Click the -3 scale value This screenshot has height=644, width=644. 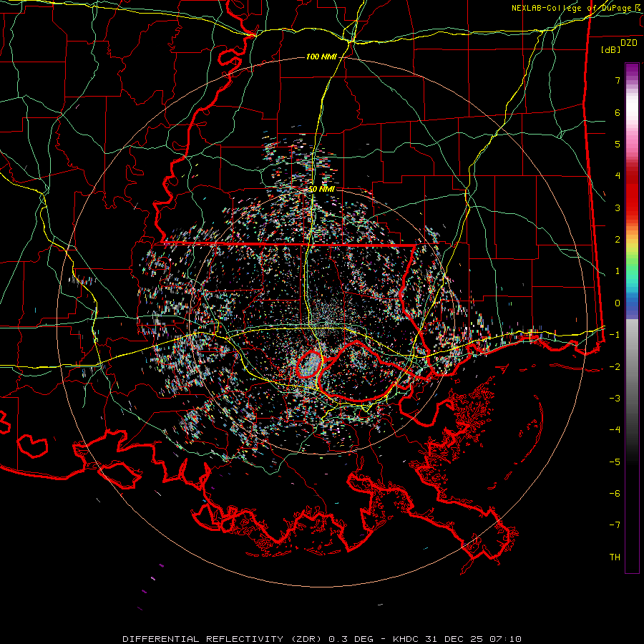(x=615, y=399)
